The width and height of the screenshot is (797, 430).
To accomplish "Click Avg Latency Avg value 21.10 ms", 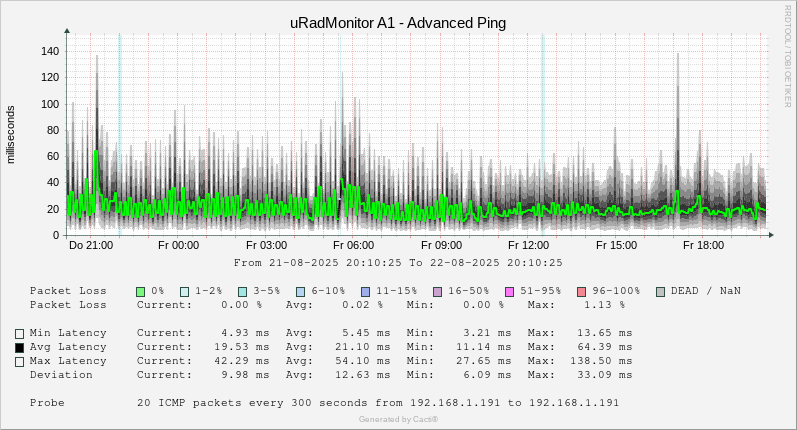I will coord(362,347).
